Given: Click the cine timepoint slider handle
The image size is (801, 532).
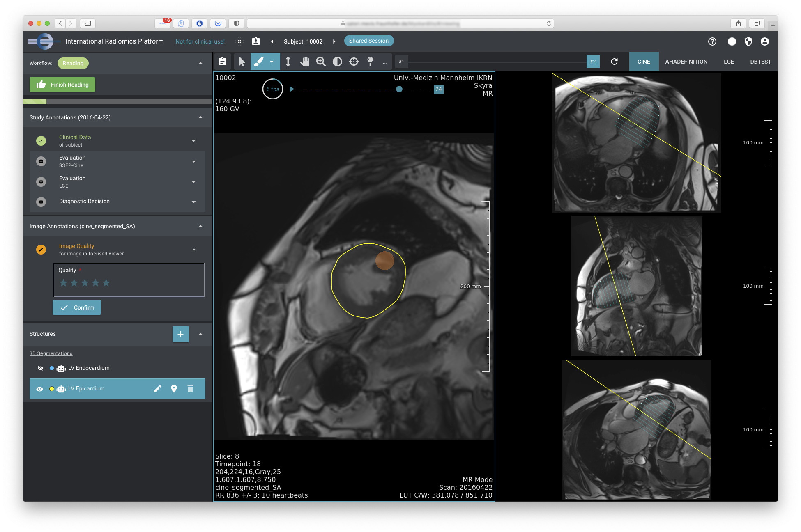Looking at the screenshot, I should click(399, 89).
